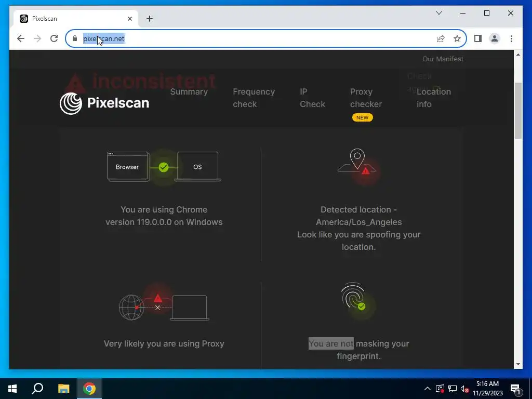Click the scrollbar down arrow
Screen dimensions: 532x399
518,364
